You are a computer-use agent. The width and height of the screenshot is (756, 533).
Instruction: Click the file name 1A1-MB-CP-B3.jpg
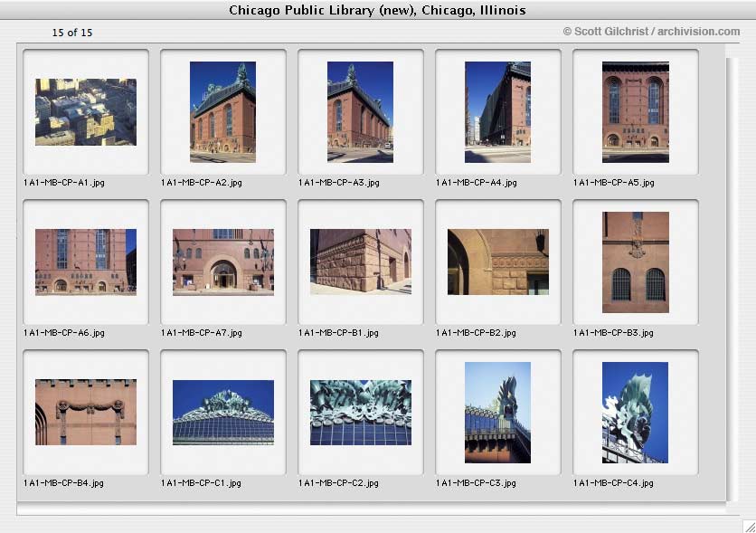pos(613,333)
